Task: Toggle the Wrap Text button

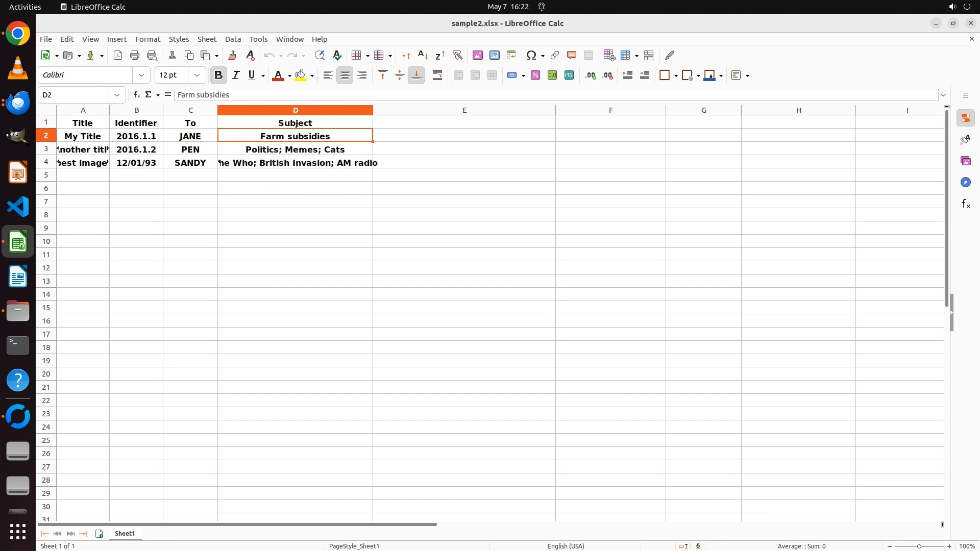Action: point(437,75)
